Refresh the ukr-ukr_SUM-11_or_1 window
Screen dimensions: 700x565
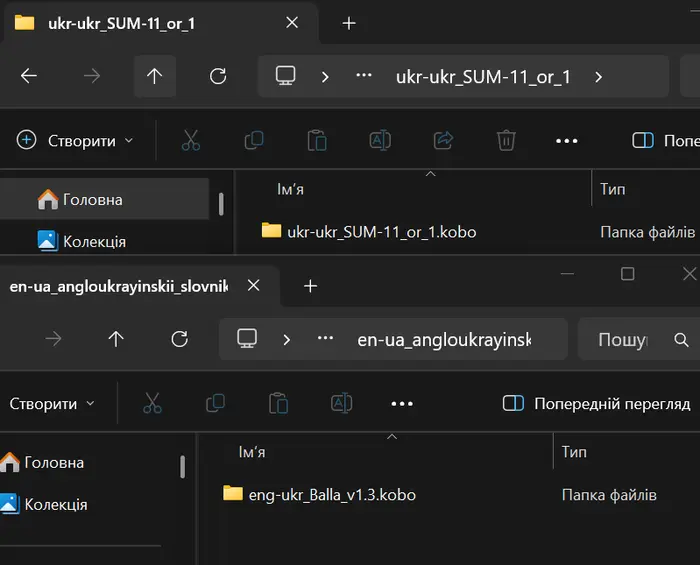[x=218, y=76]
